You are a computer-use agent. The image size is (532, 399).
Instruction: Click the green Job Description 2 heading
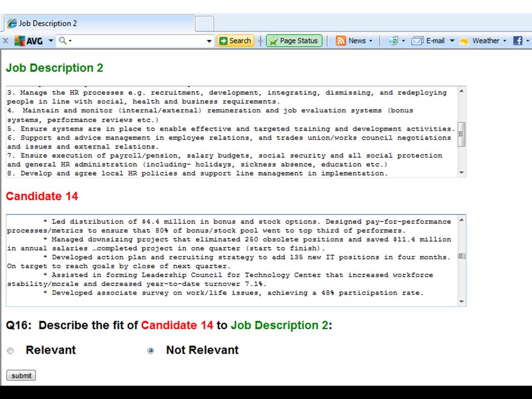[x=54, y=68]
